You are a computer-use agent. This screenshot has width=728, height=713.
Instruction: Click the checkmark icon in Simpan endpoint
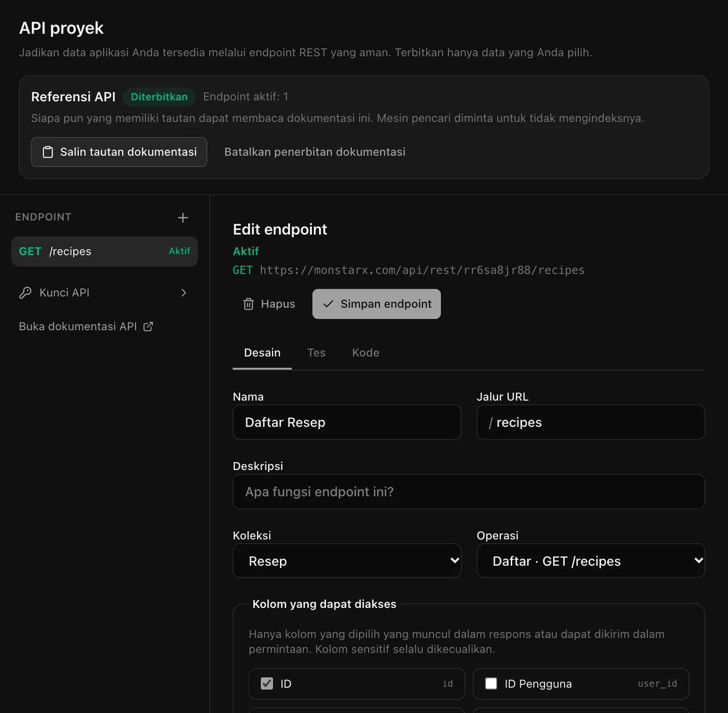[x=328, y=304]
